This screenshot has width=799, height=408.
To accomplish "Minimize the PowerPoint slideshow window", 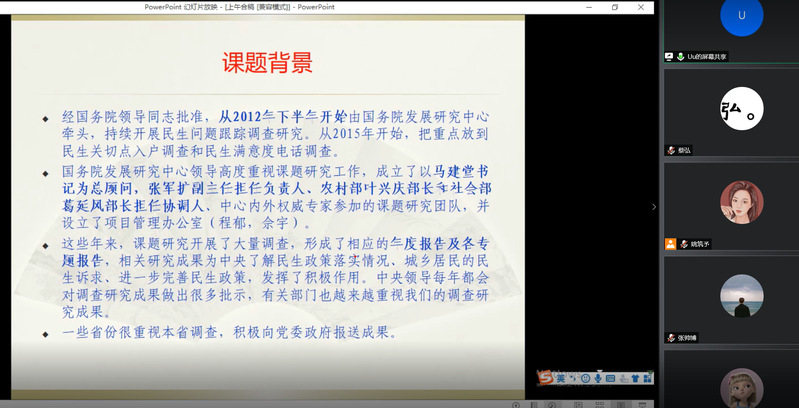I will [x=588, y=7].
